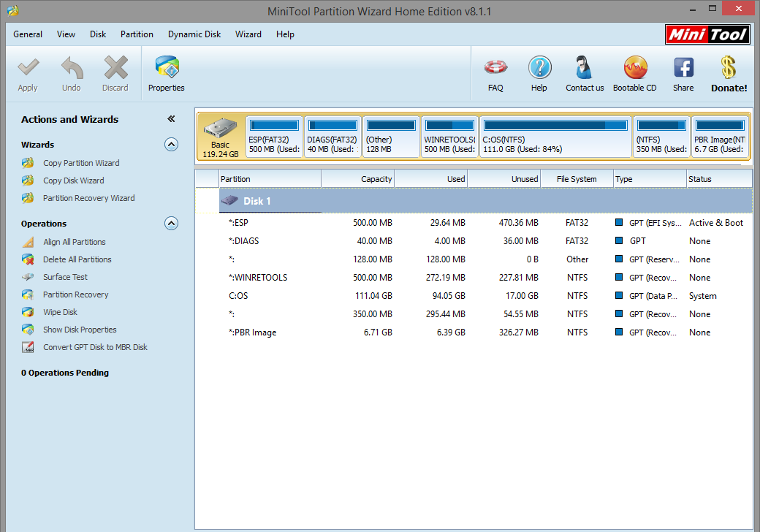The height and width of the screenshot is (532, 760).
Task: Select the PBR Image partition block
Action: tap(721, 137)
